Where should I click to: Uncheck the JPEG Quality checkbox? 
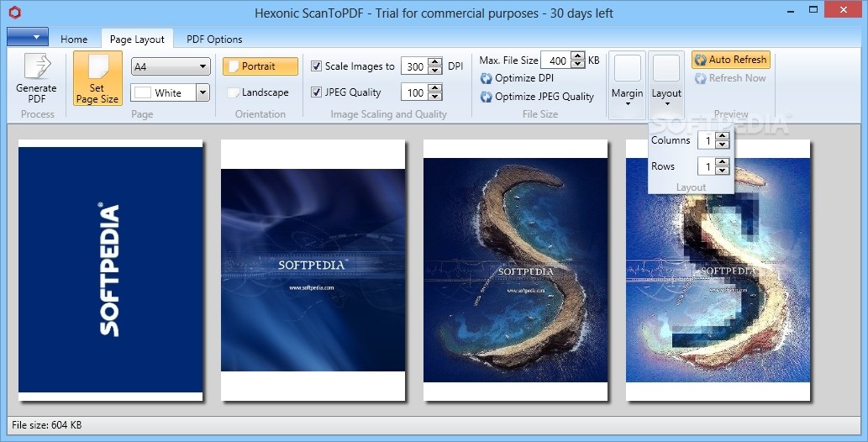(316, 92)
